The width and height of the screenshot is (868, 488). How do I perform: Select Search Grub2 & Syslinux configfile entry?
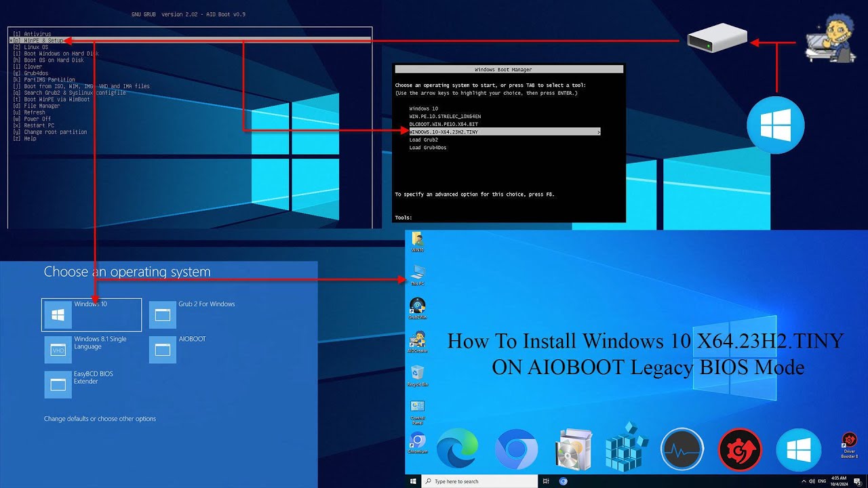point(69,93)
